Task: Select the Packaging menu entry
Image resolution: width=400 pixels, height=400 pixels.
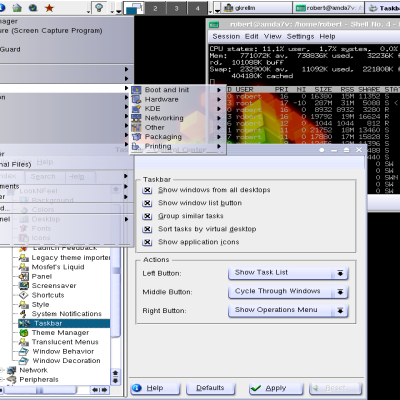Action: [177, 137]
